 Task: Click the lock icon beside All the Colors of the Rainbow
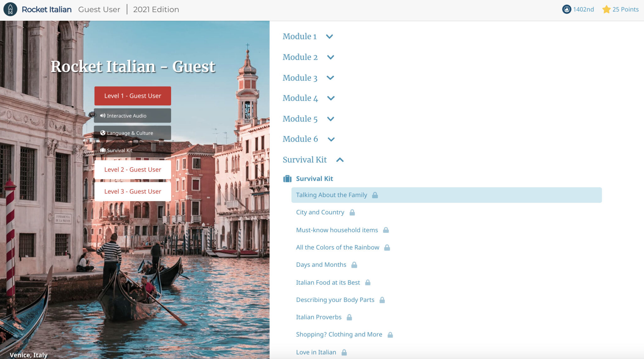(x=387, y=248)
